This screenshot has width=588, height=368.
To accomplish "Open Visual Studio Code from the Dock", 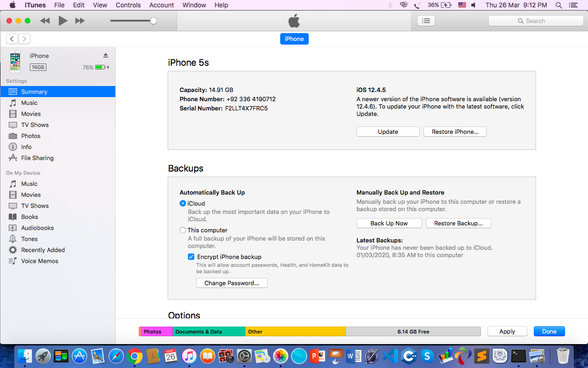I will [x=390, y=356].
